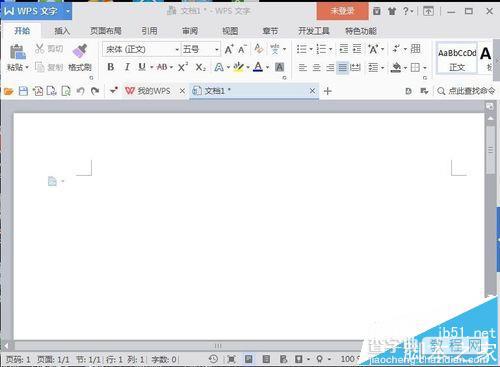Open the 章节 ribbon tab
The width and height of the screenshot is (500, 367).
[270, 31]
